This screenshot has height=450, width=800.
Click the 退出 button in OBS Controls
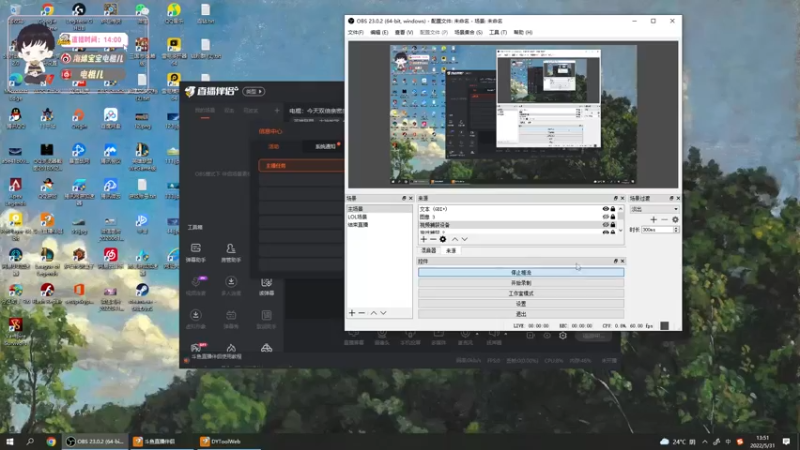[521, 314]
